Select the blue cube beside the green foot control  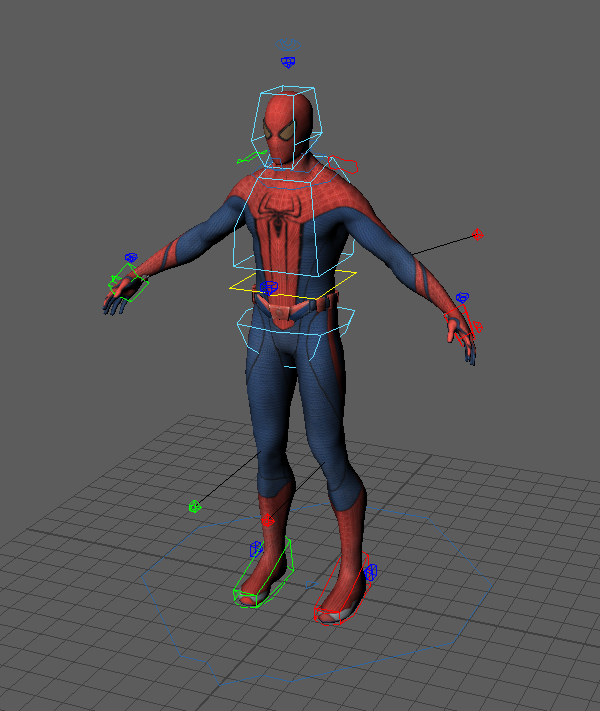coord(256,549)
